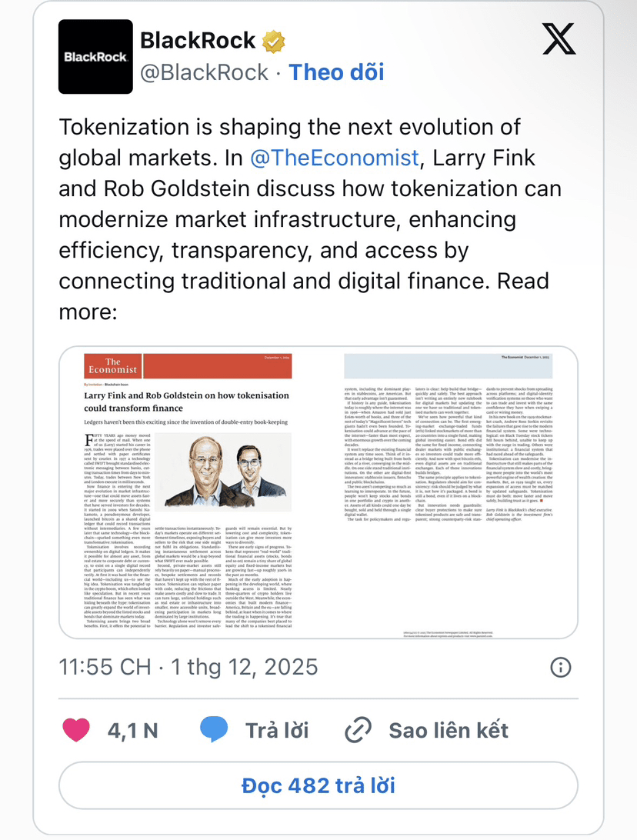Click The Economist red logo

point(113,366)
